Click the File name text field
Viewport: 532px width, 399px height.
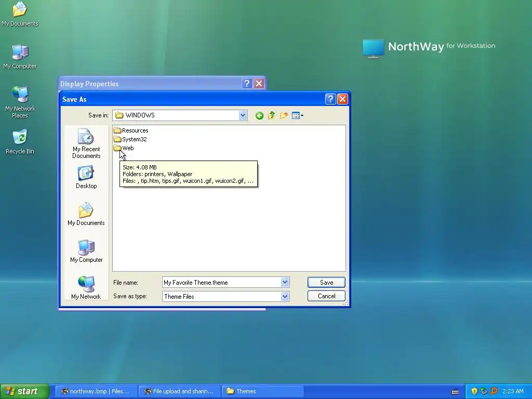click(222, 282)
